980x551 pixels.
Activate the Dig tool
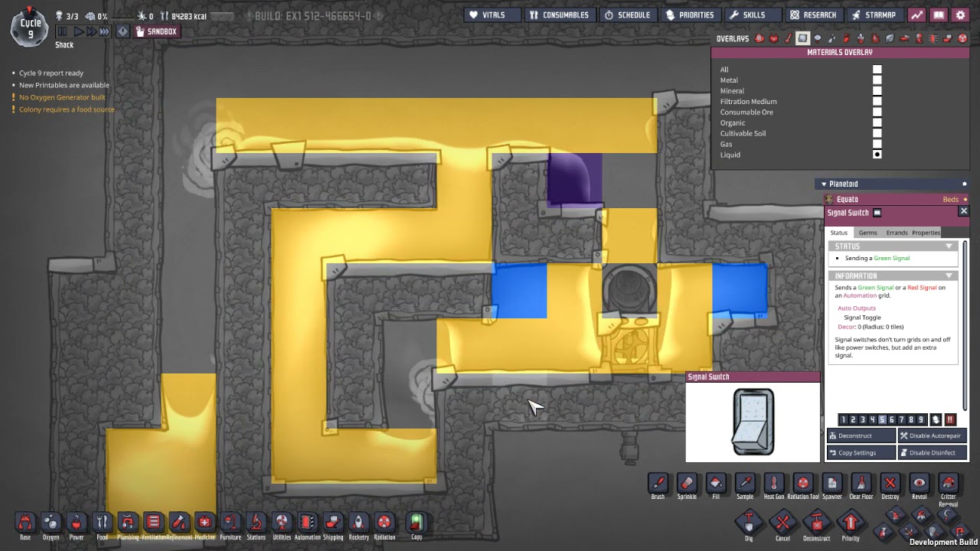coord(749,523)
